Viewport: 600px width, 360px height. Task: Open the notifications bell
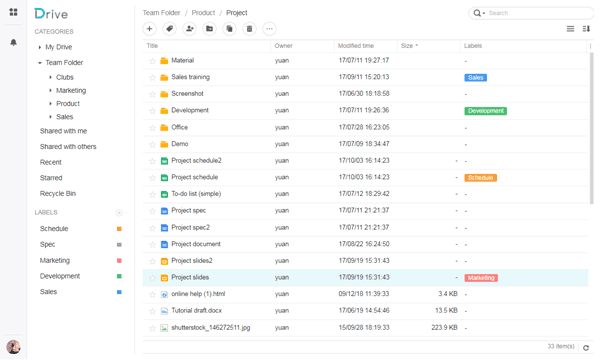pyautogui.click(x=13, y=42)
